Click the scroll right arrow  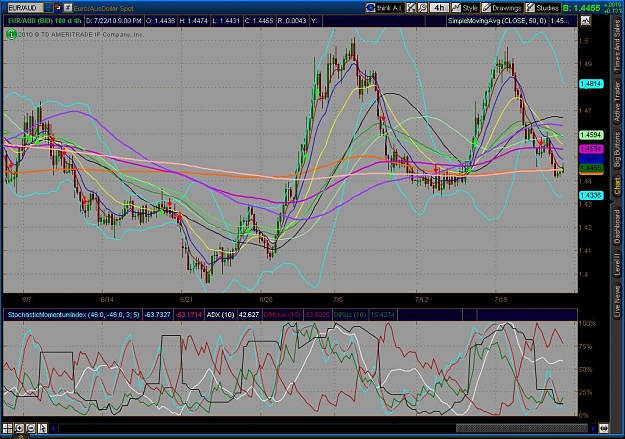(x=593, y=429)
